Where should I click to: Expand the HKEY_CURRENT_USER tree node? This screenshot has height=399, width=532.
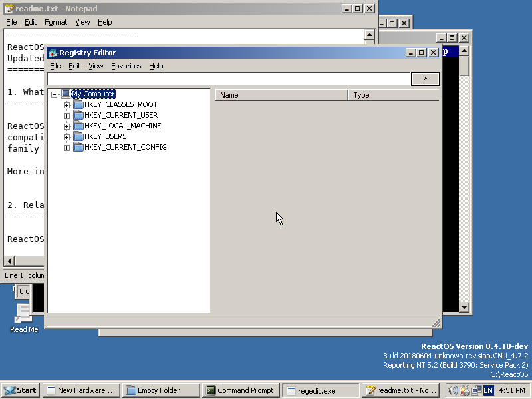tap(67, 115)
